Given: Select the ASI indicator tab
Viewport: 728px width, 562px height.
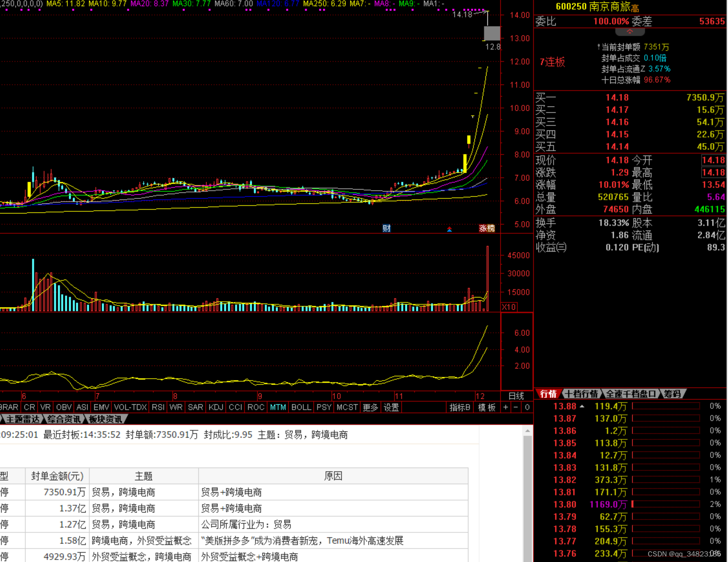Looking at the screenshot, I should point(82,407).
